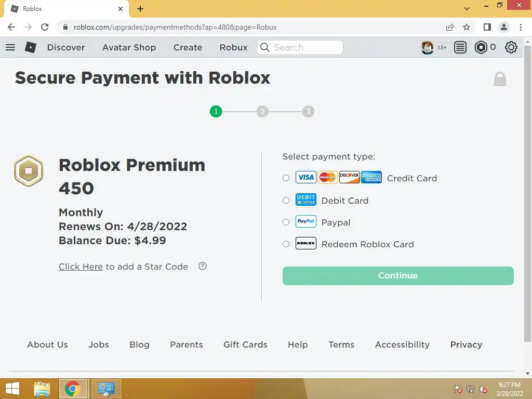The width and height of the screenshot is (532, 399).
Task: Open the Avatar Shop menu item
Action: tap(129, 47)
